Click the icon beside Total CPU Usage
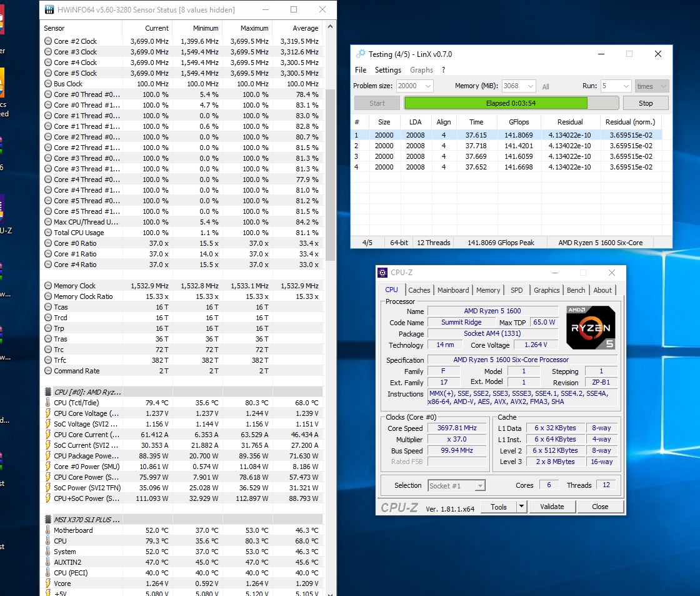700x596 pixels. click(x=48, y=233)
